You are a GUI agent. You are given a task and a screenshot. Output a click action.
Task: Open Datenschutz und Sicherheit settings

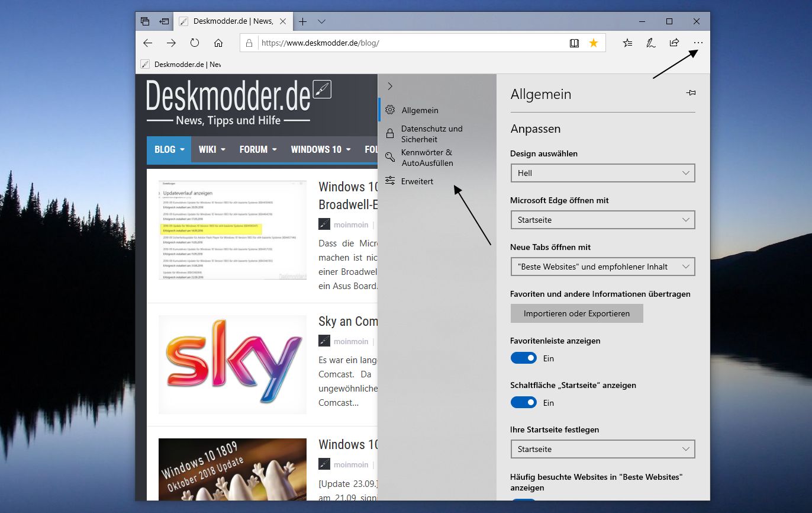(437, 134)
